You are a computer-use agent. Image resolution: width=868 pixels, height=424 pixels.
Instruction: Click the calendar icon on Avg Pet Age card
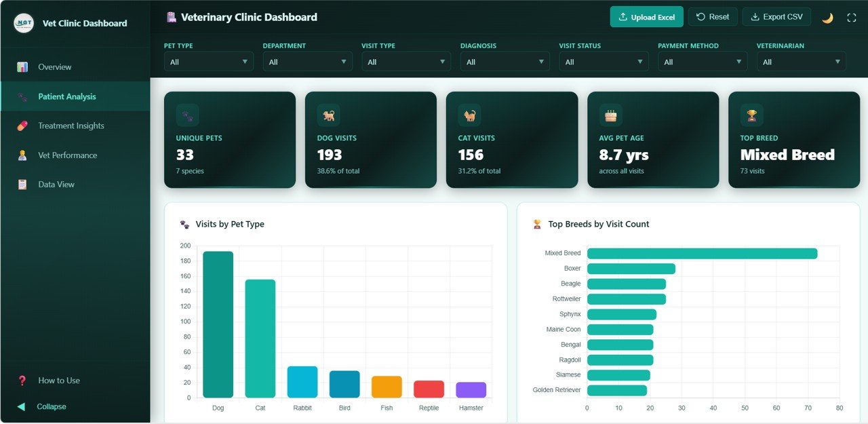(610, 115)
